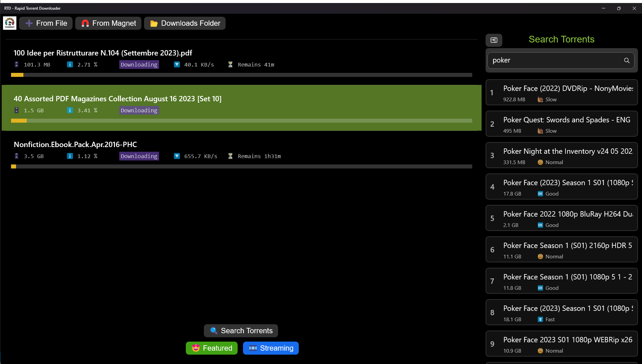Toggle downloading status on 100 Idee per Ristrutturare
This screenshot has width=642, height=364.
click(x=139, y=65)
